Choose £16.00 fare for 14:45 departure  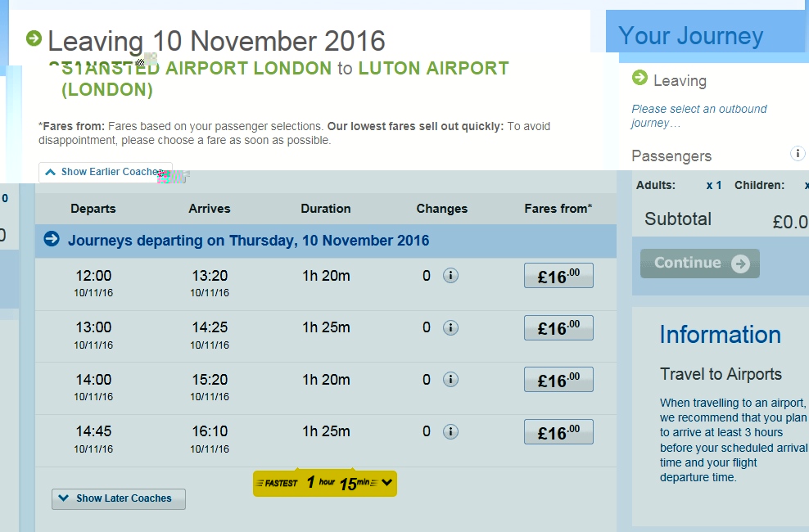click(558, 432)
